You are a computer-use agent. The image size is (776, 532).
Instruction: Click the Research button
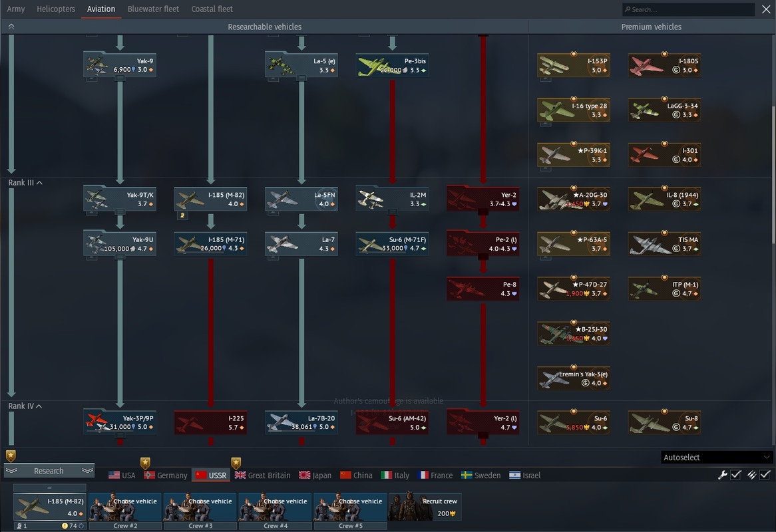(49, 471)
